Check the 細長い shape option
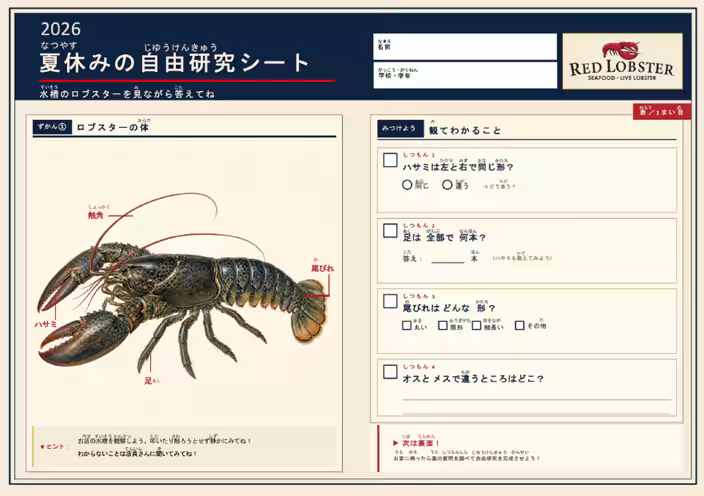Screen dimensions: 704x496 [x=476, y=325]
